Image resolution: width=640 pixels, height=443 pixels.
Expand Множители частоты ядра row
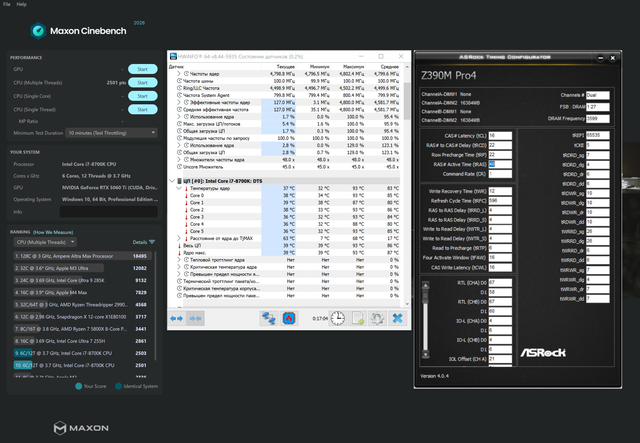pyautogui.click(x=179, y=160)
